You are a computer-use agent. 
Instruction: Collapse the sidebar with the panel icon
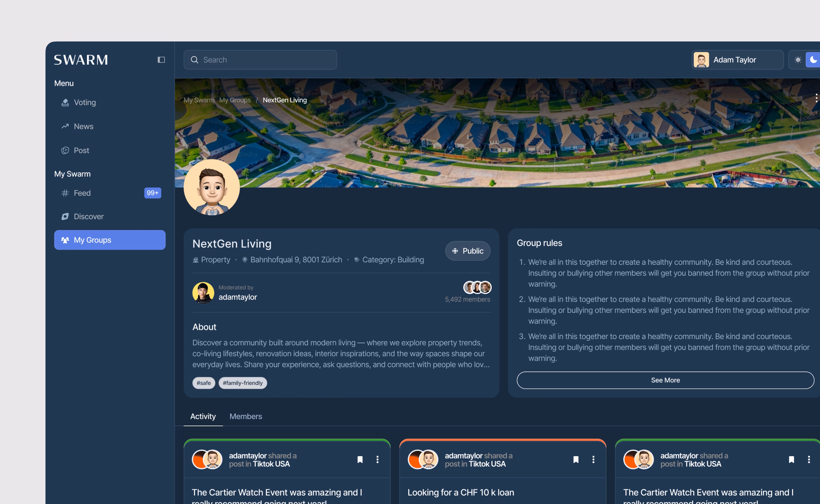(161, 60)
